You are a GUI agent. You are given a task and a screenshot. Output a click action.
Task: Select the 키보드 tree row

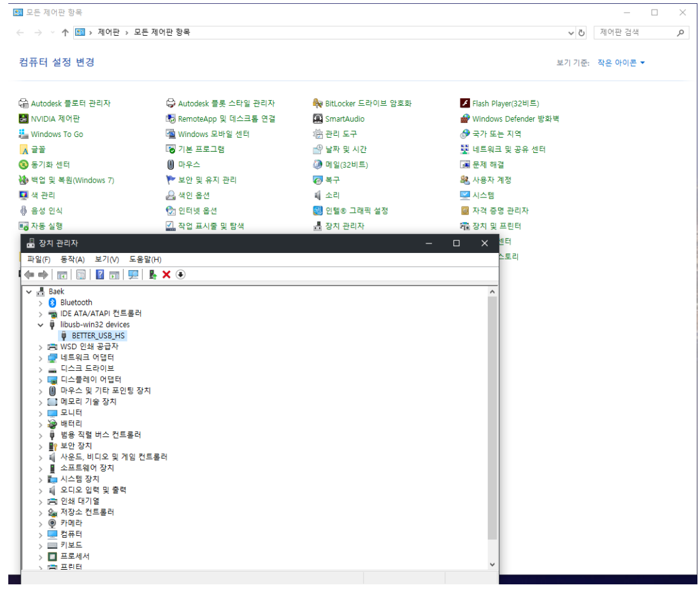point(71,545)
